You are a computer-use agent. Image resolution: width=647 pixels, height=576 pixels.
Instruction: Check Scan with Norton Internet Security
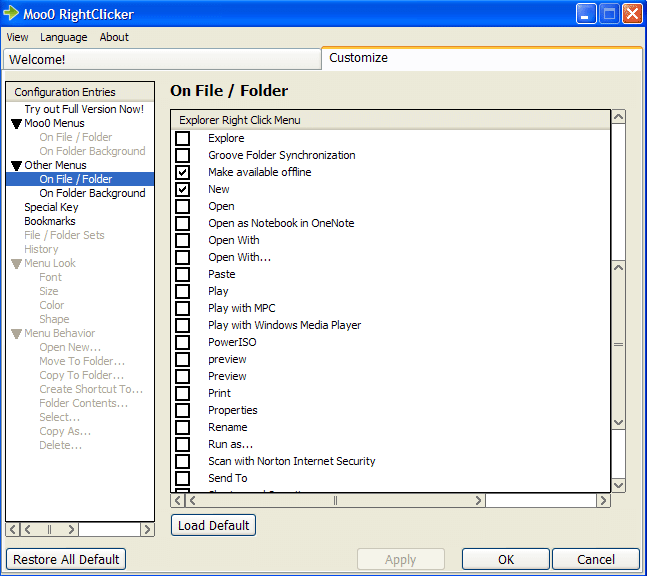pos(183,461)
